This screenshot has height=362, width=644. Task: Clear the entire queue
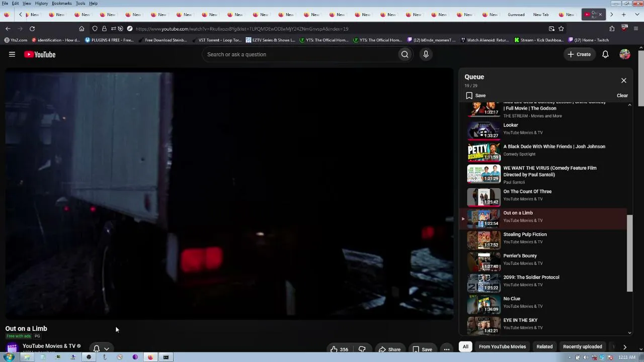(x=622, y=96)
